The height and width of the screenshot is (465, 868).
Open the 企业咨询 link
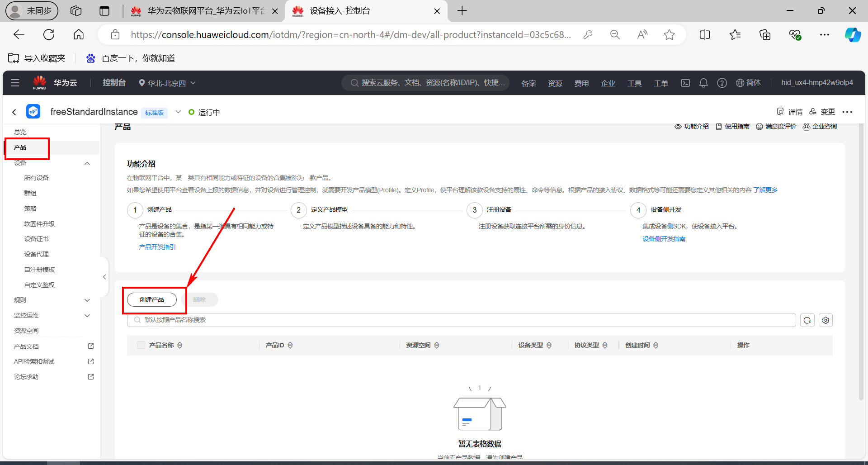[820, 127]
